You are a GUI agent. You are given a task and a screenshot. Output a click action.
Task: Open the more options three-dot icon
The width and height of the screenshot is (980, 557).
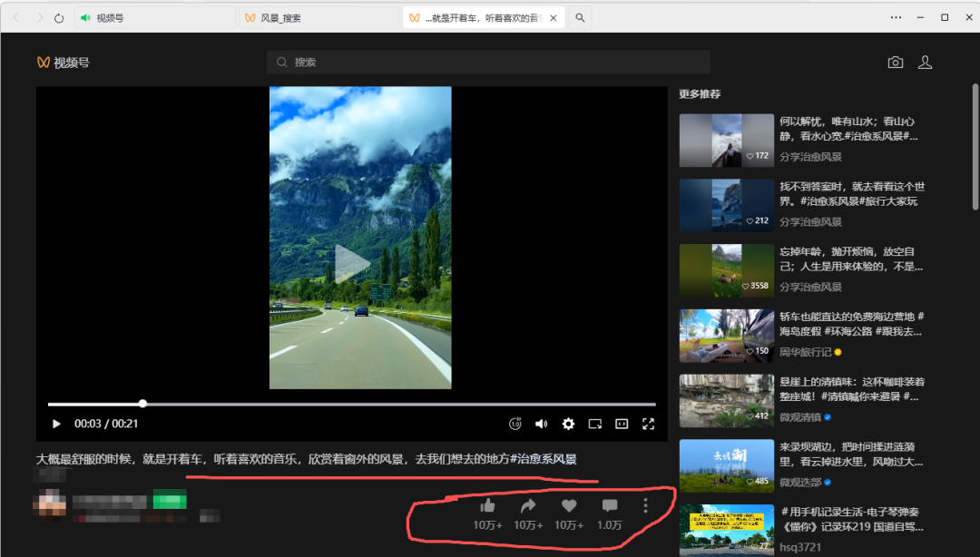(645, 505)
